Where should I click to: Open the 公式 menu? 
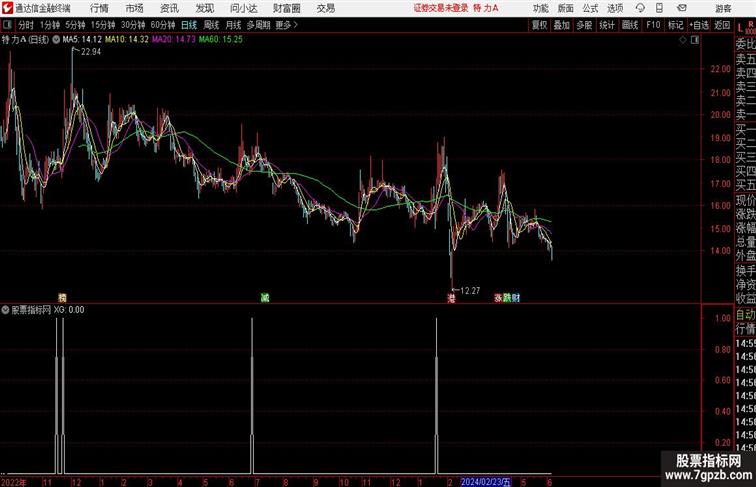(x=590, y=8)
